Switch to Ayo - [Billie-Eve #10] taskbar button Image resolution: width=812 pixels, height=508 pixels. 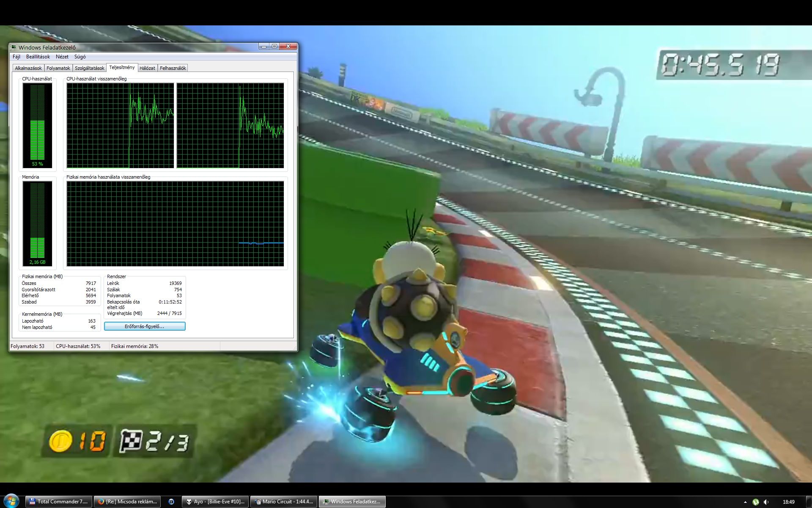coord(215,502)
